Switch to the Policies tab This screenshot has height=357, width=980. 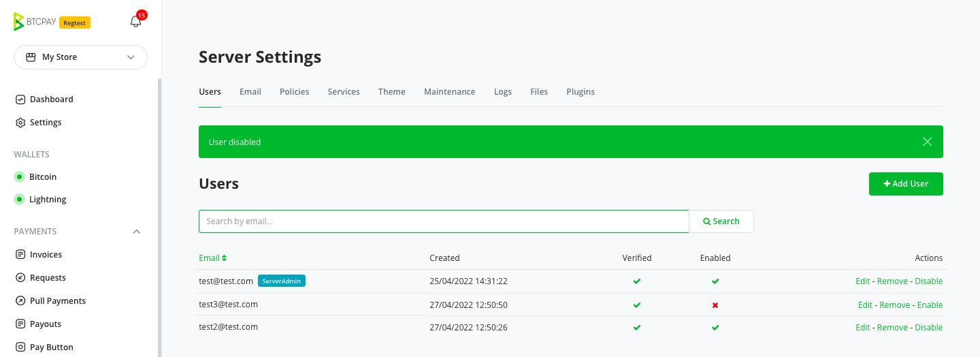[294, 92]
